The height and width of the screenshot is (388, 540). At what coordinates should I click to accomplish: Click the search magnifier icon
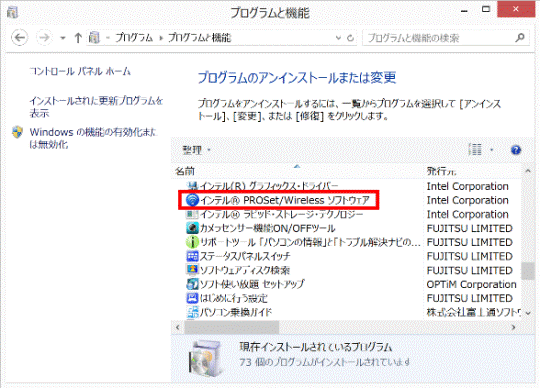[520, 38]
